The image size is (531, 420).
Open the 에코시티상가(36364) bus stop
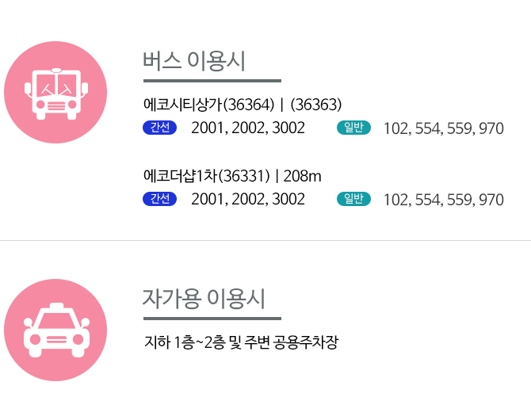[209, 105]
